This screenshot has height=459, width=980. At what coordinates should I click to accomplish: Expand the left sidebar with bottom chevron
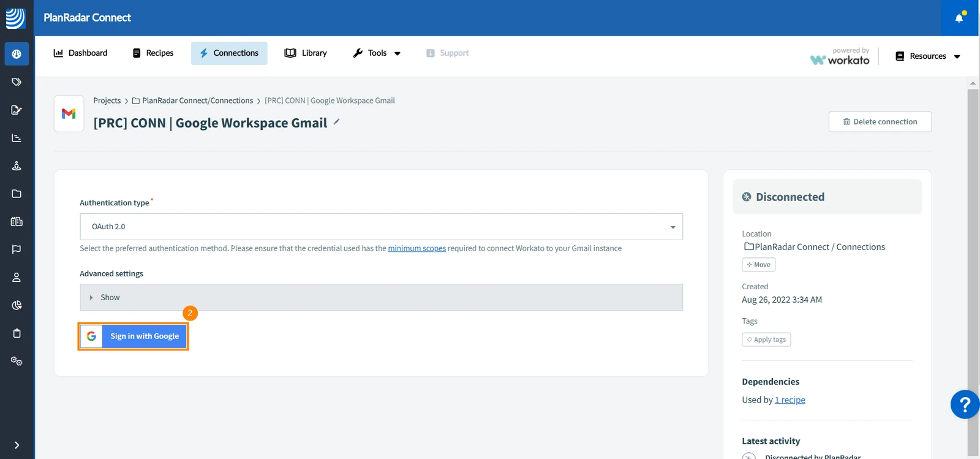pyautogui.click(x=17, y=445)
